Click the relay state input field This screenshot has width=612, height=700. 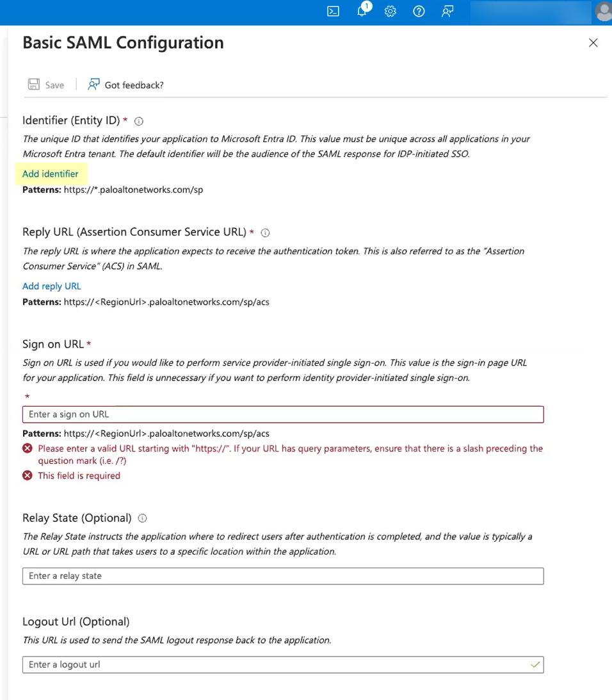tap(283, 576)
